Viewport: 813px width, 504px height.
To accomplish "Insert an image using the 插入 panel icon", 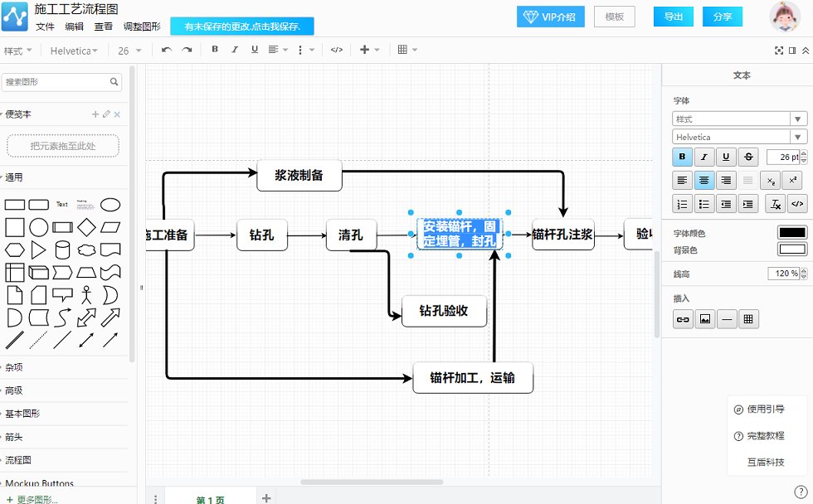I will pyautogui.click(x=703, y=319).
